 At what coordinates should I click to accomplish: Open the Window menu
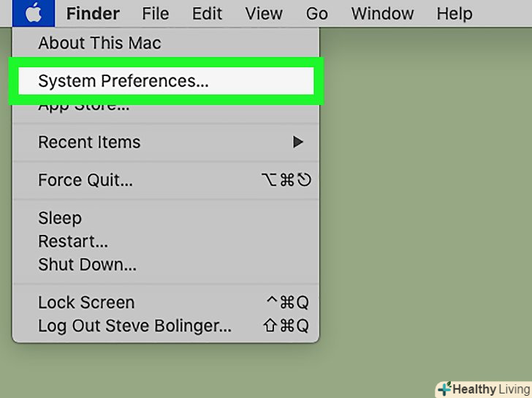(381, 13)
